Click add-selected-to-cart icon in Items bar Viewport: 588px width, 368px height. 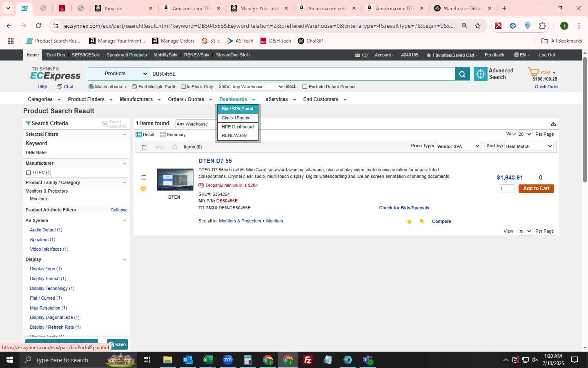pos(159,147)
